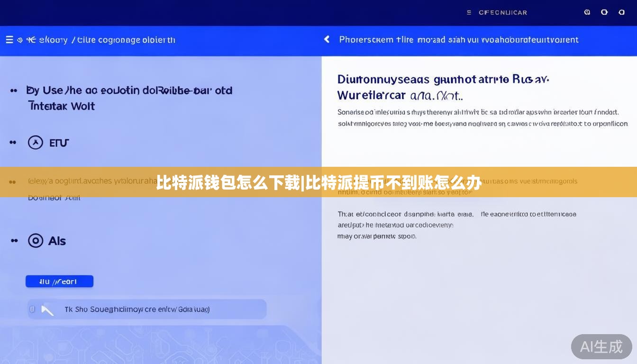Open the hamburger menu in the blue toolbar
Viewport: 637px width, 364px height.
(9, 40)
